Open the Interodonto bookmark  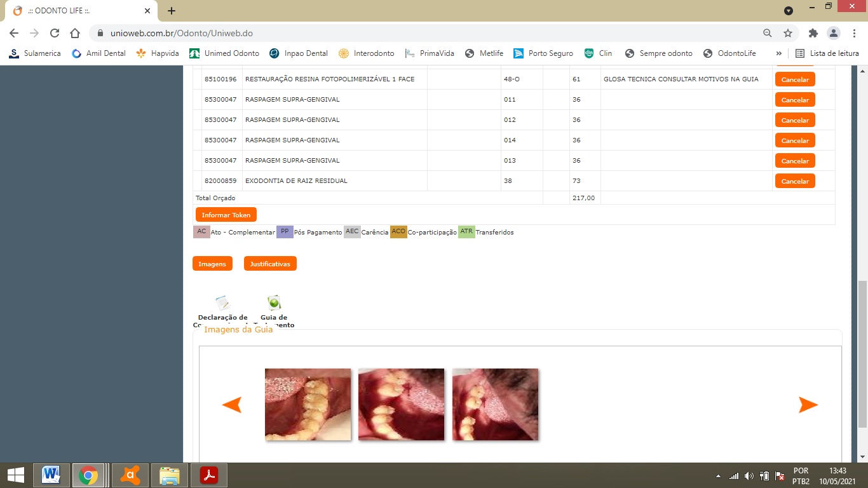click(367, 53)
